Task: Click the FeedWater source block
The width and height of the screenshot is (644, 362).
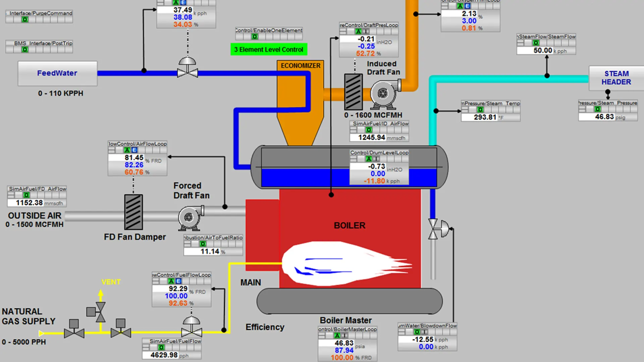Action: [57, 73]
